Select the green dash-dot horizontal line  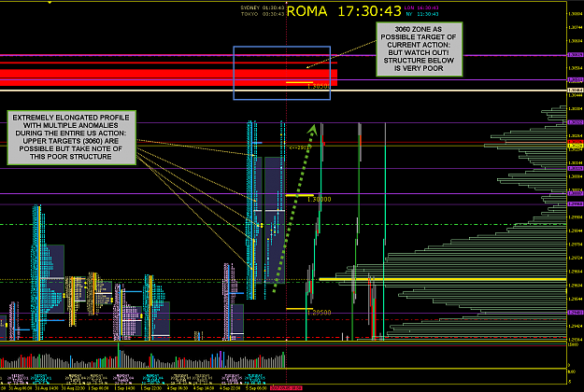(x=283, y=224)
